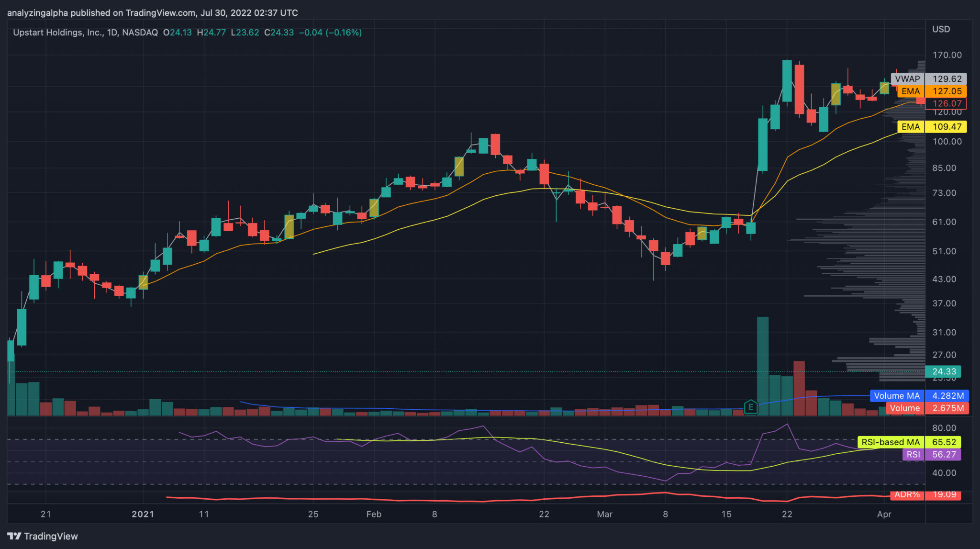The height and width of the screenshot is (549, 980).
Task: Click the red 126.07 price tag
Action: pyautogui.click(x=947, y=103)
